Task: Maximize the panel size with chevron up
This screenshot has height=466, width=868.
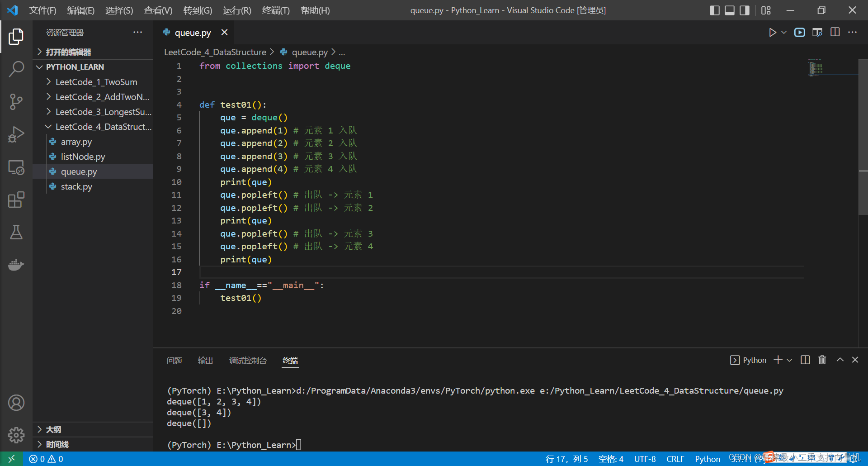Action: (x=840, y=360)
